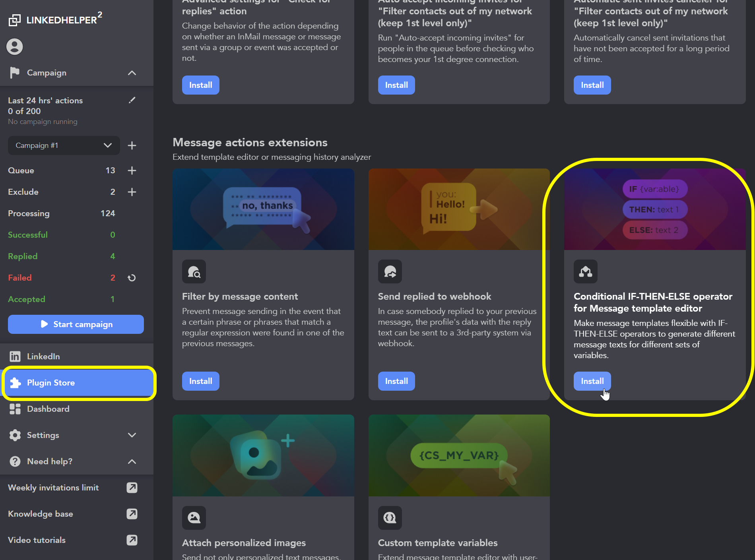This screenshot has width=755, height=560.
Task: Retry failed profiles with the refresh icon
Action: [x=132, y=278]
